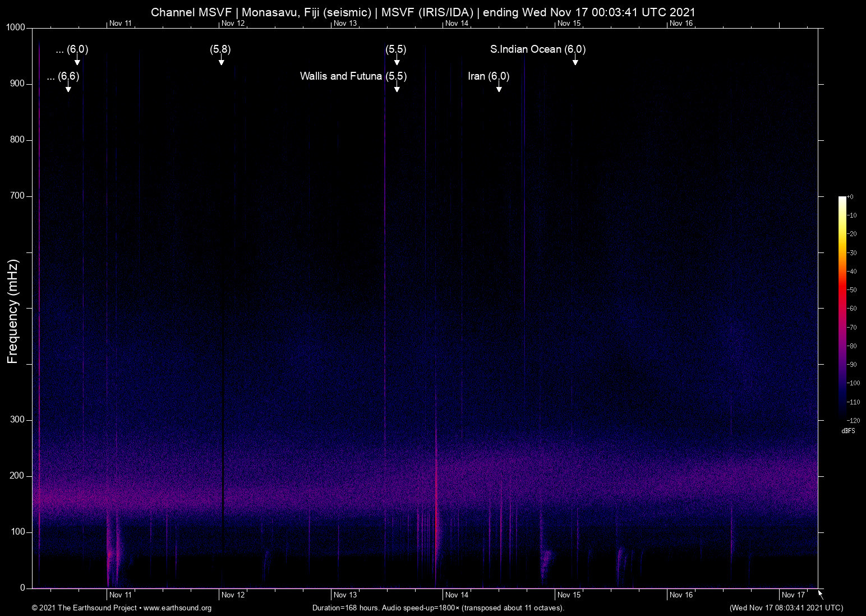Select the Nov 15 label on bottom axis
Image resolution: width=866 pixels, height=616 pixels.
pyautogui.click(x=569, y=595)
